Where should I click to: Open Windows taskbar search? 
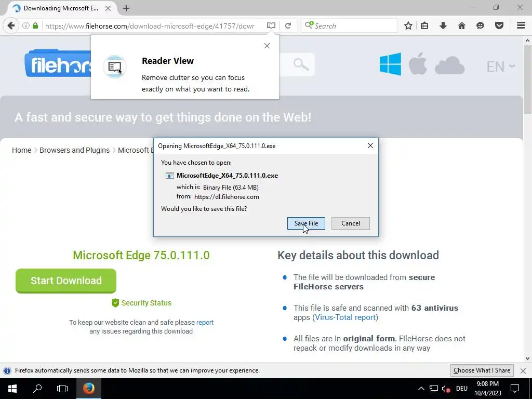37,389
